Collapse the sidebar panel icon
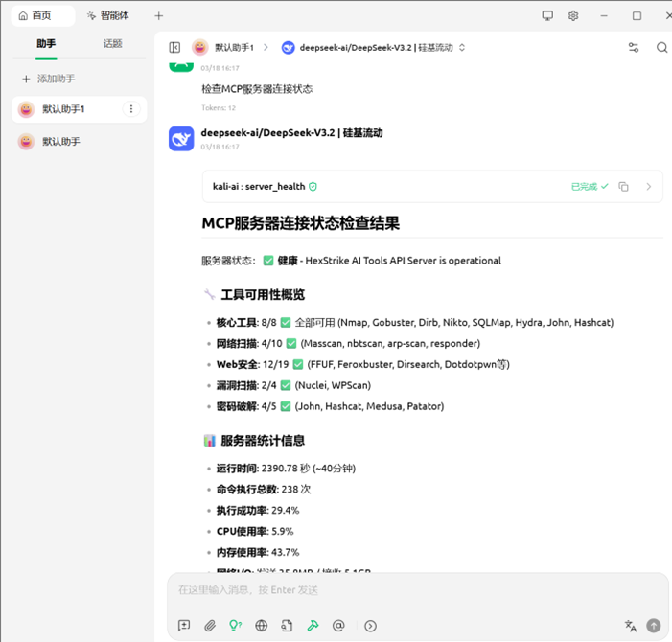 point(174,47)
